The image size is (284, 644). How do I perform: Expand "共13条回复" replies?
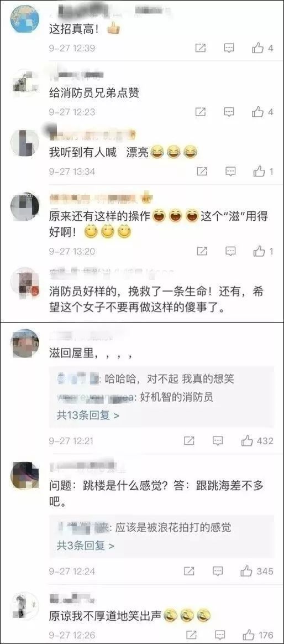pos(88,416)
